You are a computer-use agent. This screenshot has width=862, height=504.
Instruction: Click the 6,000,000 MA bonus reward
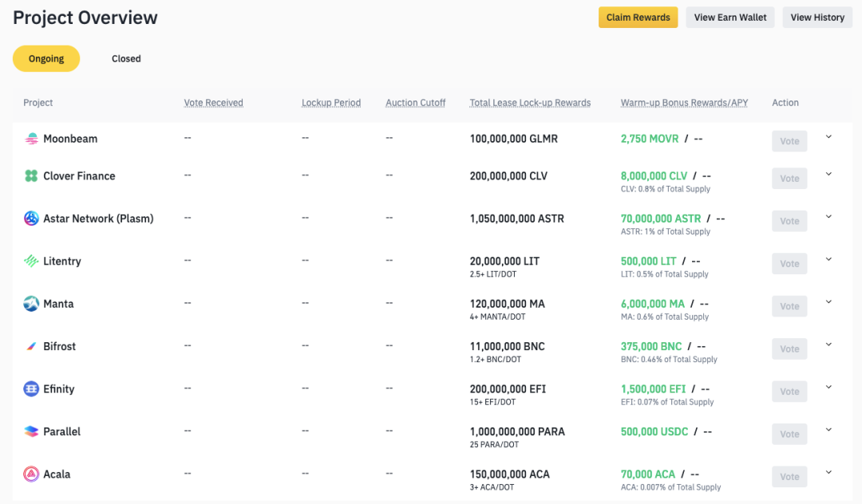[653, 304]
